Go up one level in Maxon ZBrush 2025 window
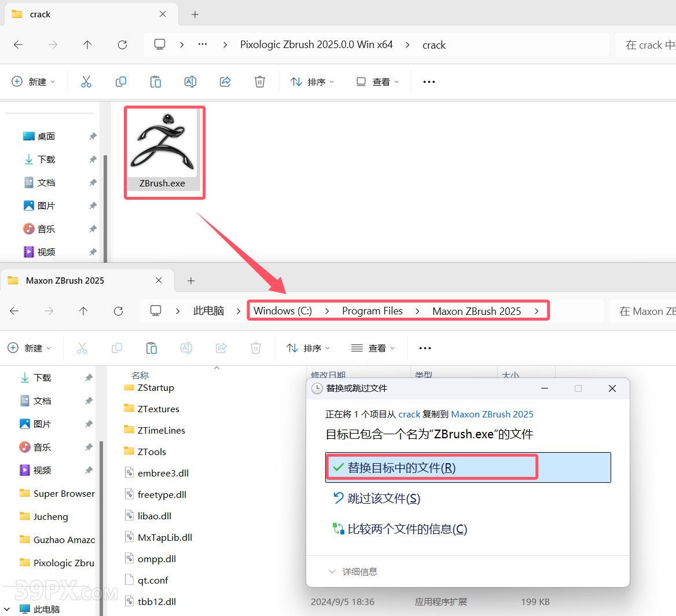Screen dimensions: 676x616 [x=83, y=311]
